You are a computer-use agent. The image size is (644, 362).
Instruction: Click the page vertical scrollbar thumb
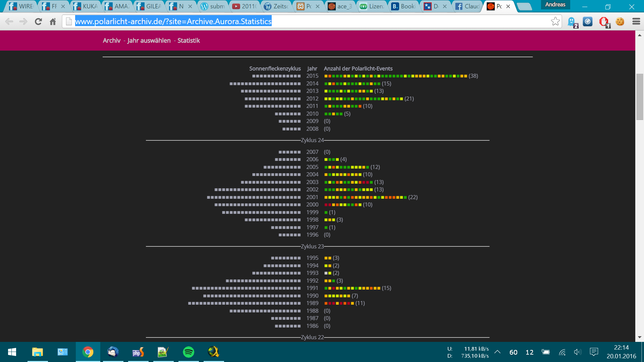point(640,97)
